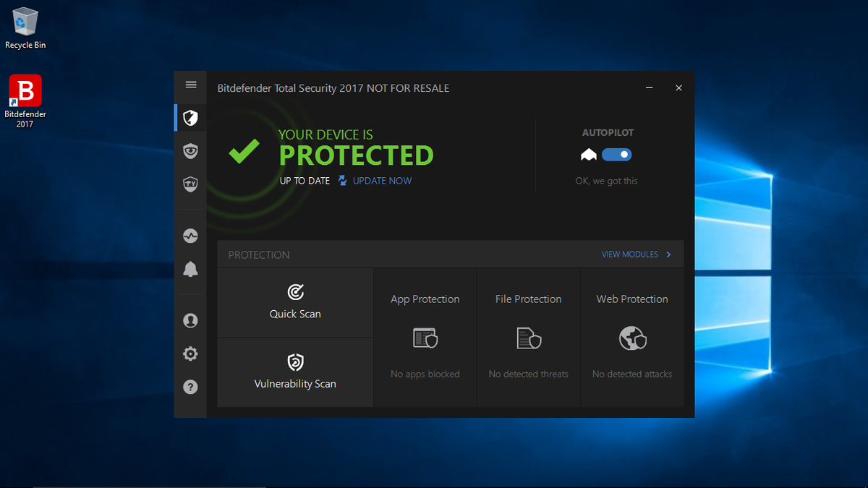The height and width of the screenshot is (488, 868).
Task: Click 'OK, we got this' text
Action: pos(606,181)
